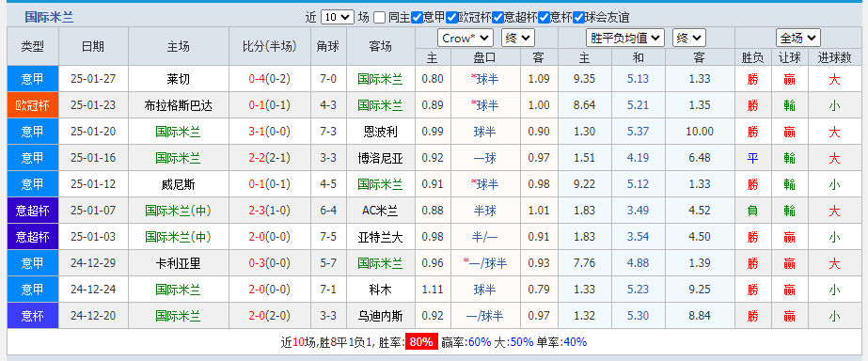Image resolution: width=868 pixels, height=361 pixels.
Task: Click the 一球 handicap cell
Action: click(x=485, y=158)
